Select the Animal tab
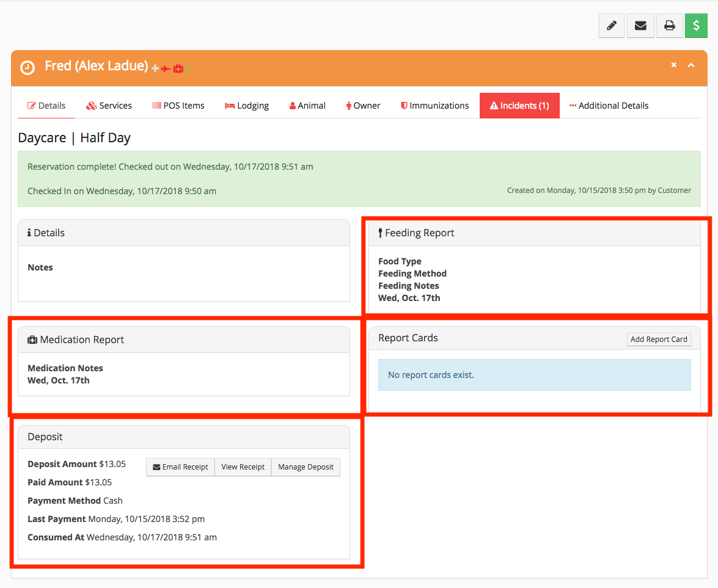This screenshot has height=588, width=718. 307,106
